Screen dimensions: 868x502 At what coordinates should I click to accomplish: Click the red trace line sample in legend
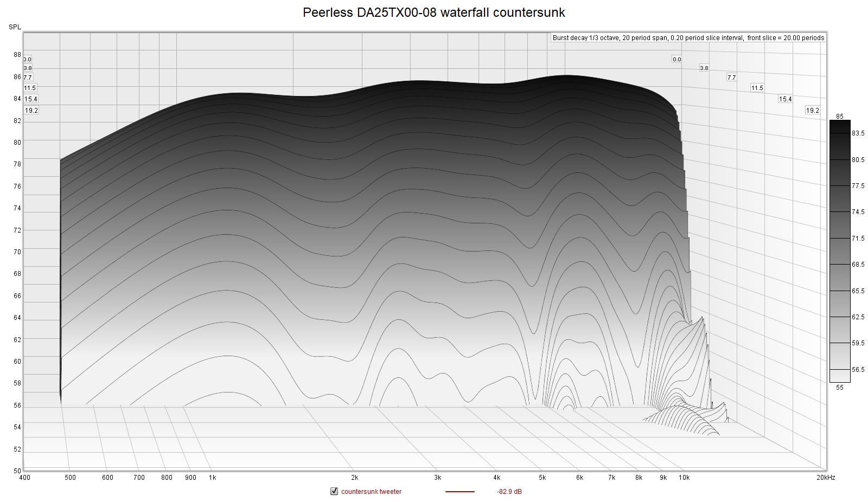click(460, 492)
